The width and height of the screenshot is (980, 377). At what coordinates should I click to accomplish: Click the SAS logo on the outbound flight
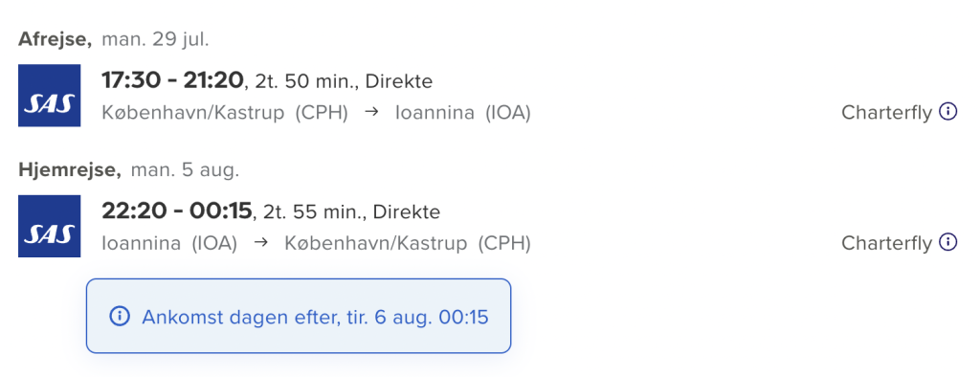(x=50, y=95)
